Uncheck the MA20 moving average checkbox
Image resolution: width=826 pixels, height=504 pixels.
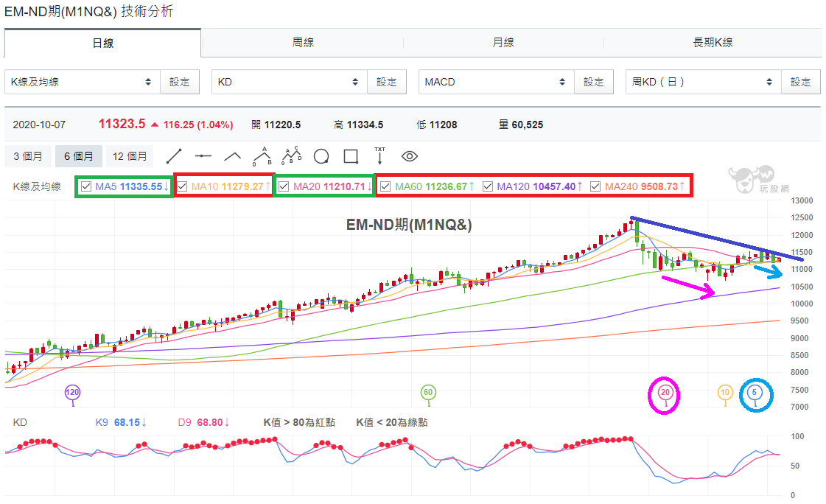(284, 186)
